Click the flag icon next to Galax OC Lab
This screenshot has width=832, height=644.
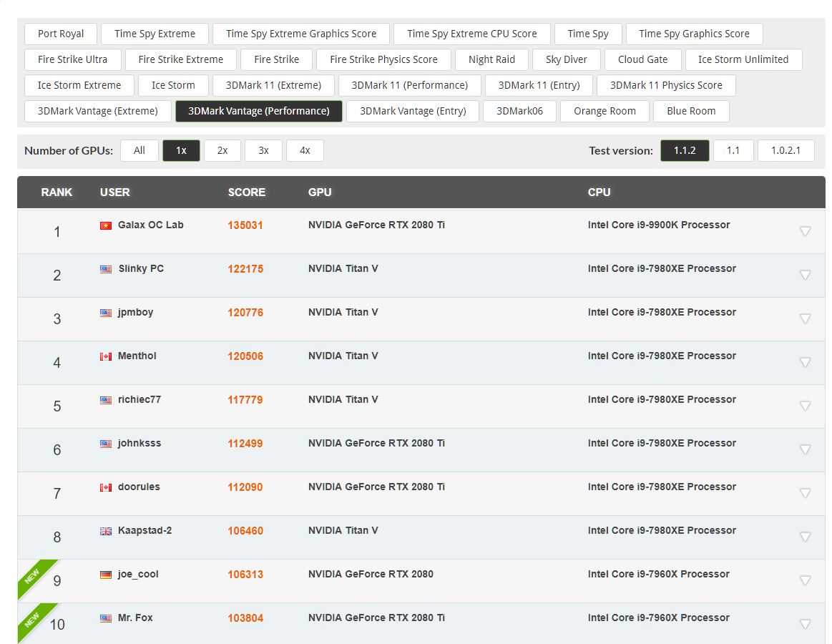pos(106,225)
